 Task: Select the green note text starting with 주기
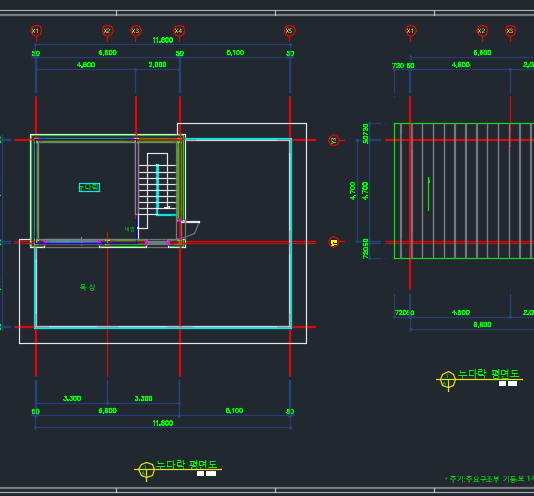(x=490, y=479)
